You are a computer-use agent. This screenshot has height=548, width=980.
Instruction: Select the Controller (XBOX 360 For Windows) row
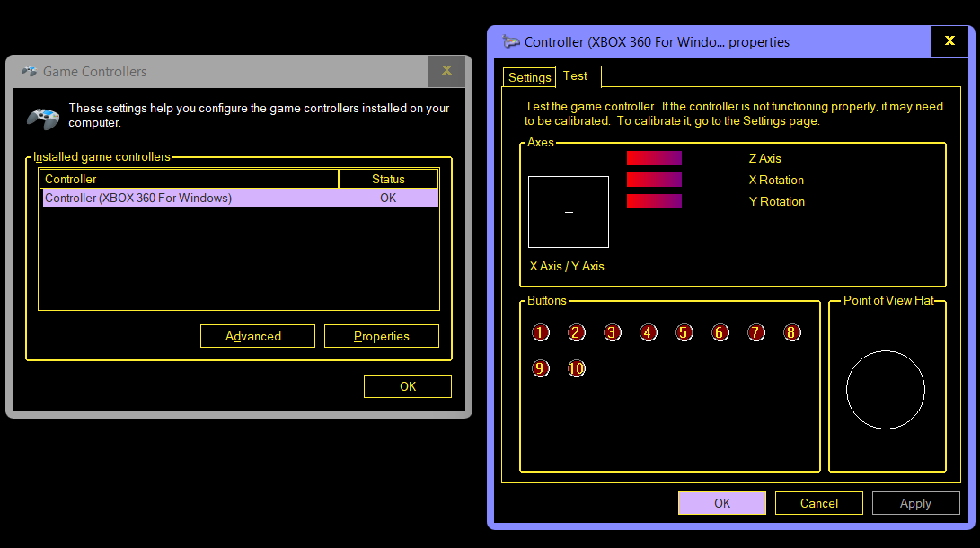pos(241,198)
